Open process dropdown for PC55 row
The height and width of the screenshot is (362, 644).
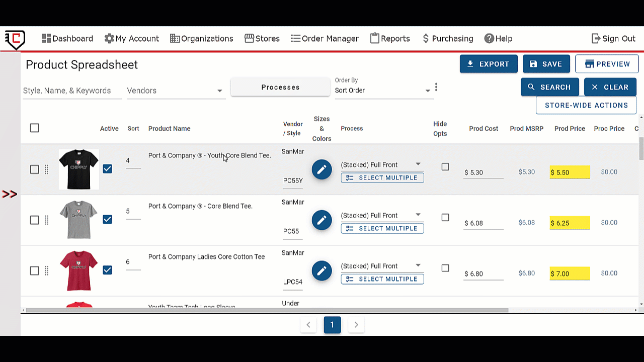tap(382, 215)
